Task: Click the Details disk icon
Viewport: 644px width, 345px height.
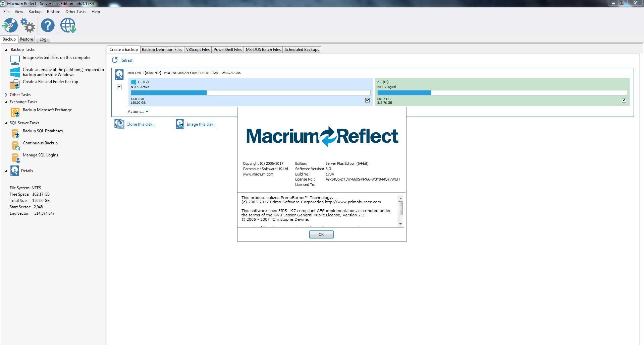Action: [14, 171]
